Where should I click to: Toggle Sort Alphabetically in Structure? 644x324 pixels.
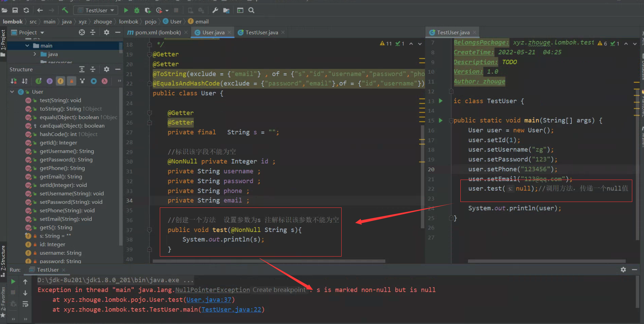click(25, 81)
